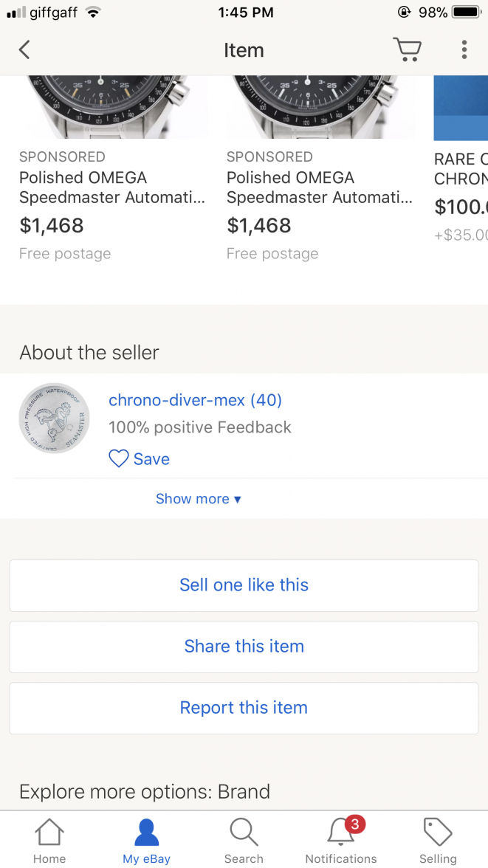Open first sponsored Omega Speedmaster image
This screenshot has height=868, width=488.
(113, 107)
